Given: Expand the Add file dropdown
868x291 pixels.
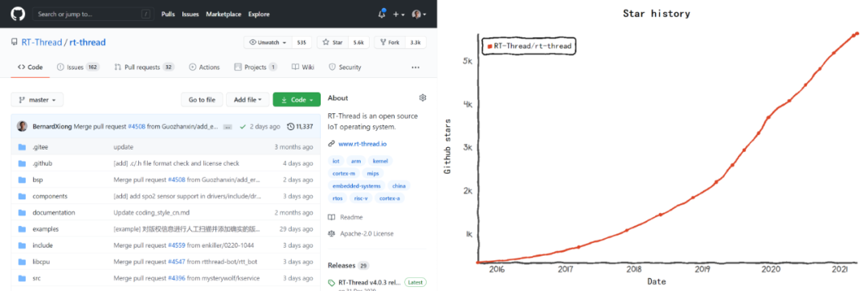Looking at the screenshot, I should click(248, 100).
